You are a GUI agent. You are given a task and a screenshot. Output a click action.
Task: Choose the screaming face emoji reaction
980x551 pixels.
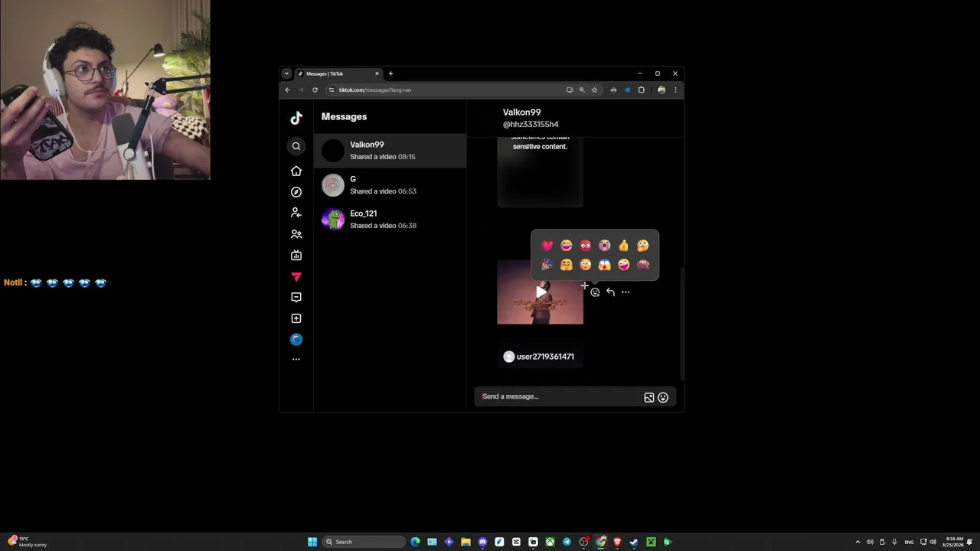coord(604,265)
